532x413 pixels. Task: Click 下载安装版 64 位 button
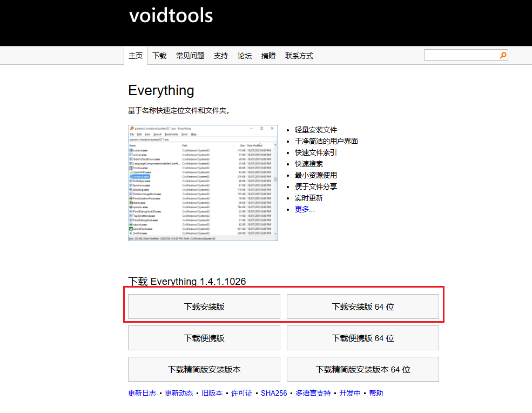pos(362,307)
